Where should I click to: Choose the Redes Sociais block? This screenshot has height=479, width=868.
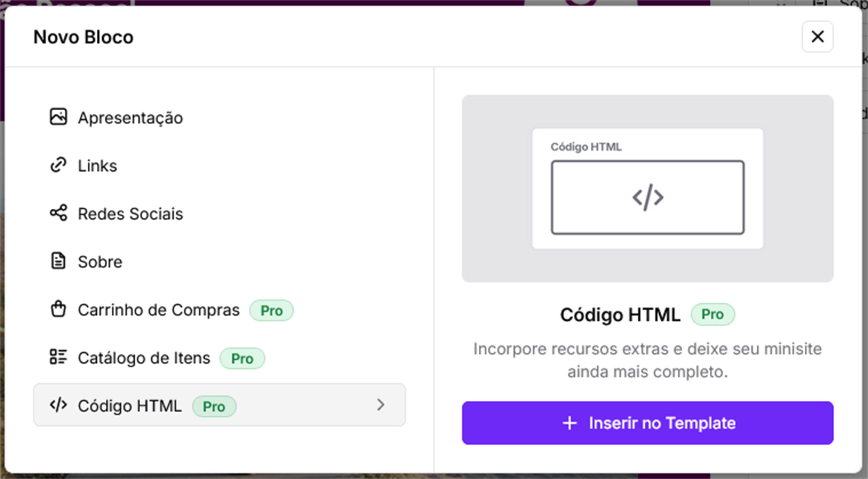point(130,214)
